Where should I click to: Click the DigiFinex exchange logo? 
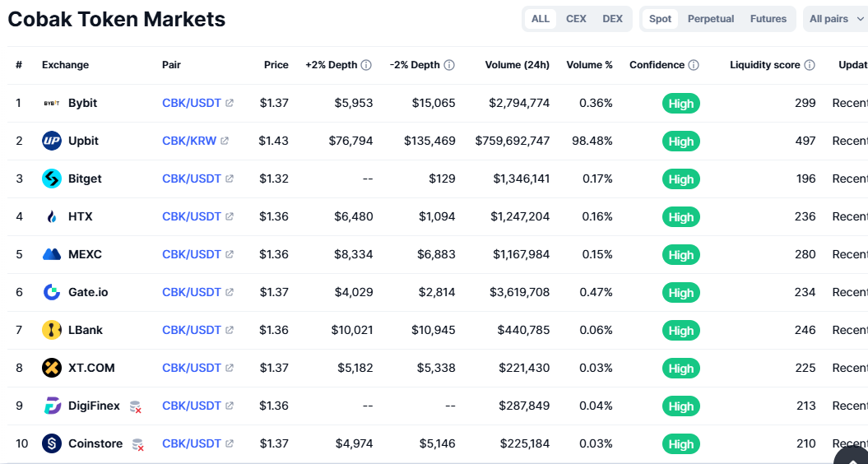[52, 406]
